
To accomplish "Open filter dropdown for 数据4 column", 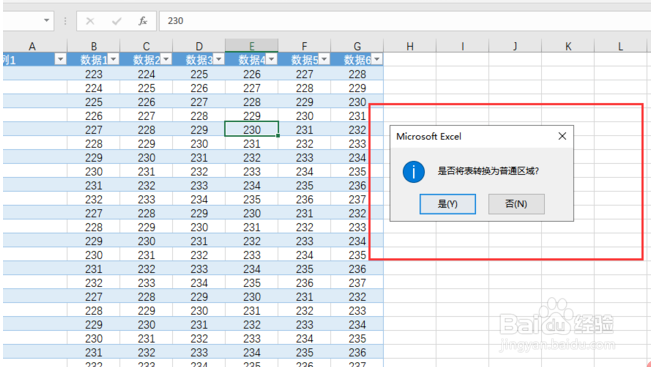I will [271, 59].
